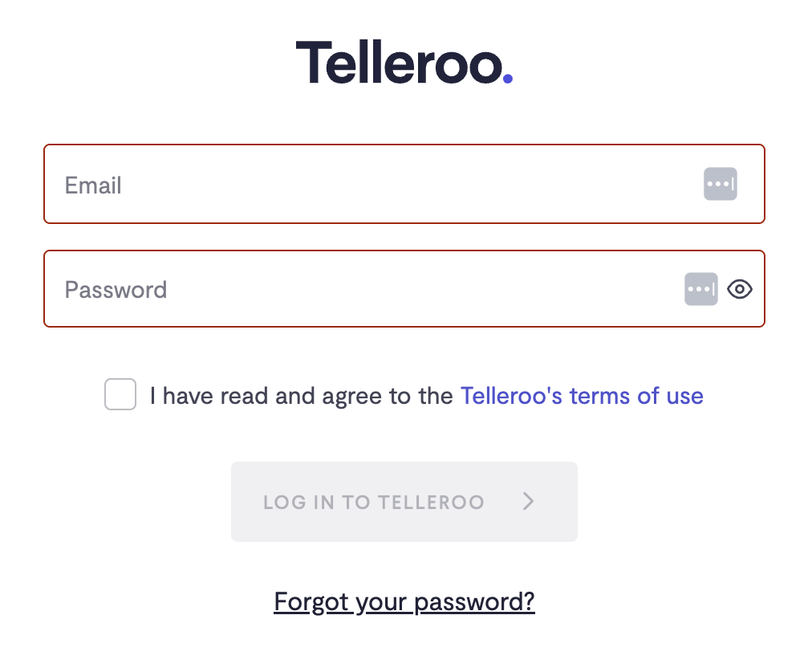Focus the Email input field
The width and height of the screenshot is (812, 668).
[361, 185]
